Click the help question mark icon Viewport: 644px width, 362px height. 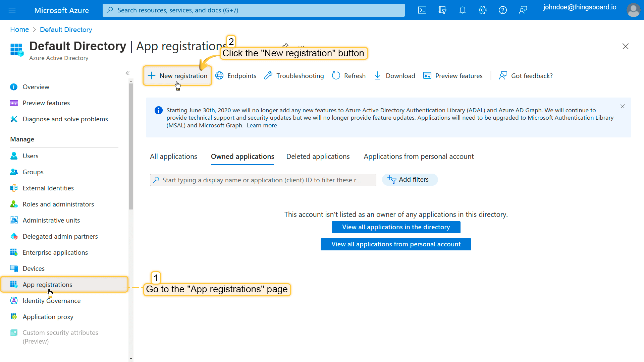[502, 10]
